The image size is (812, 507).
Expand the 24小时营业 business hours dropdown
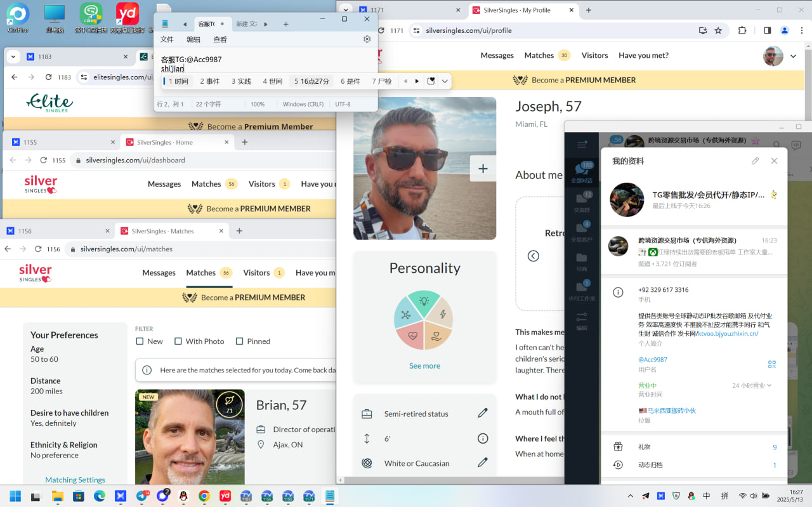coord(769,385)
